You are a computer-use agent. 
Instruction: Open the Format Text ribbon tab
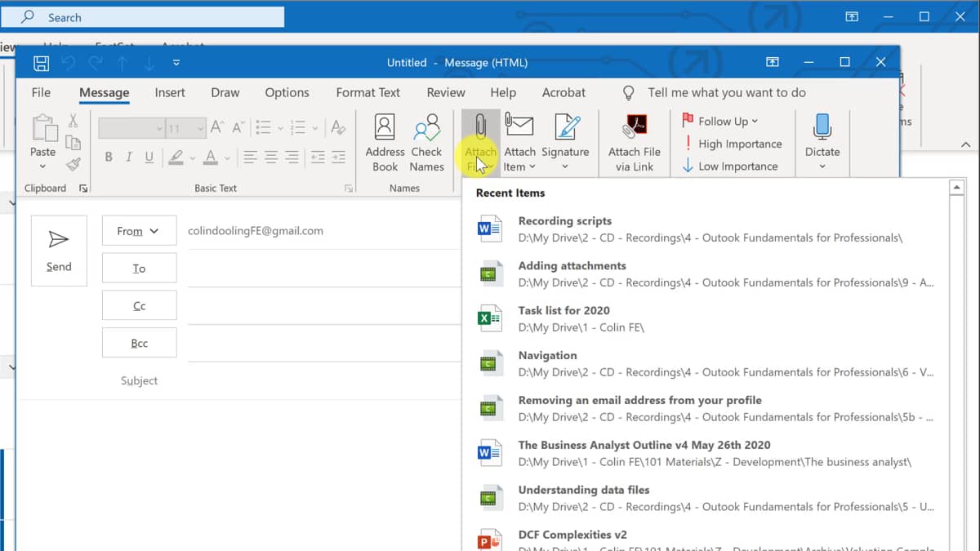(368, 93)
